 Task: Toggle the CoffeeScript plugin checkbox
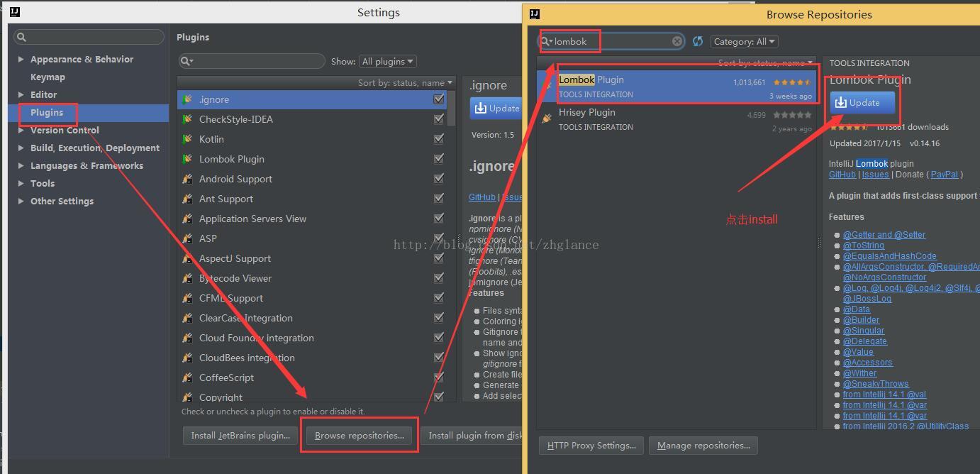point(439,377)
